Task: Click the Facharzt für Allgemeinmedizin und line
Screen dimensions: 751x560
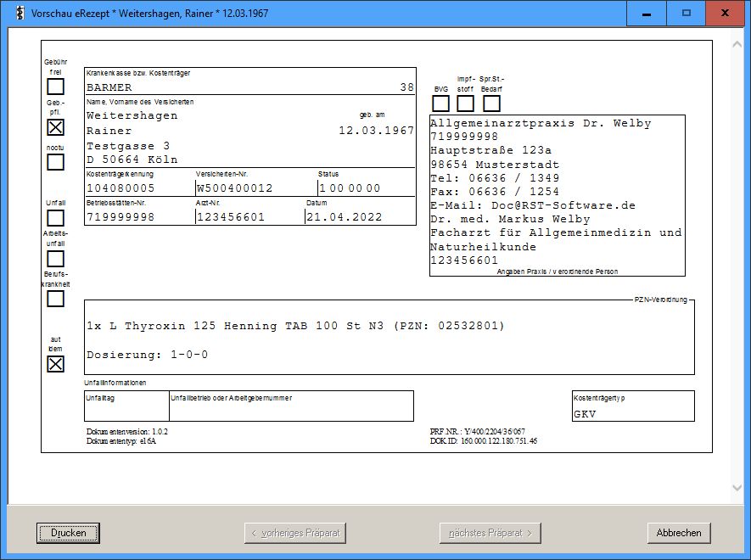Action: [556, 232]
